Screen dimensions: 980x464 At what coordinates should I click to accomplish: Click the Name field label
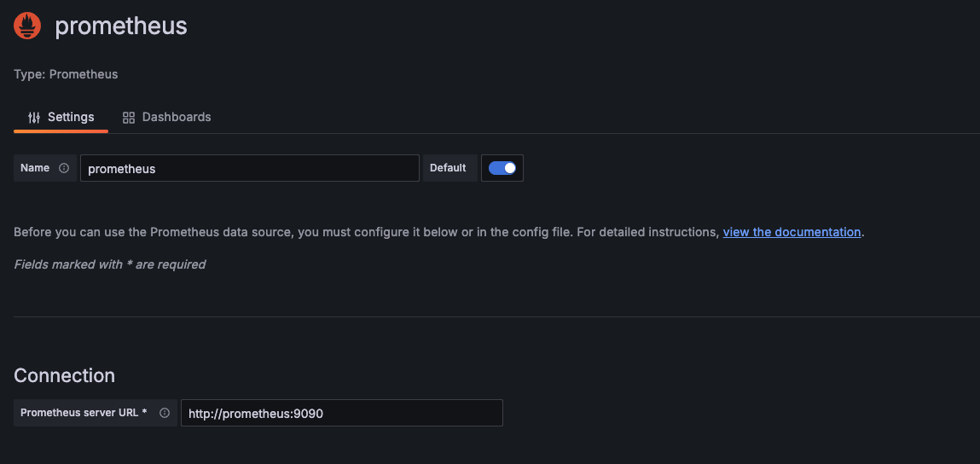click(x=35, y=168)
